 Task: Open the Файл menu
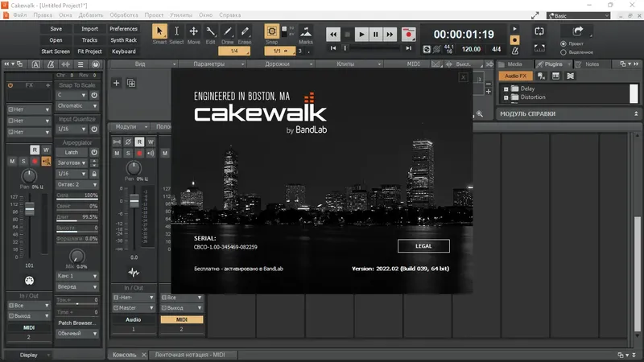pos(19,15)
